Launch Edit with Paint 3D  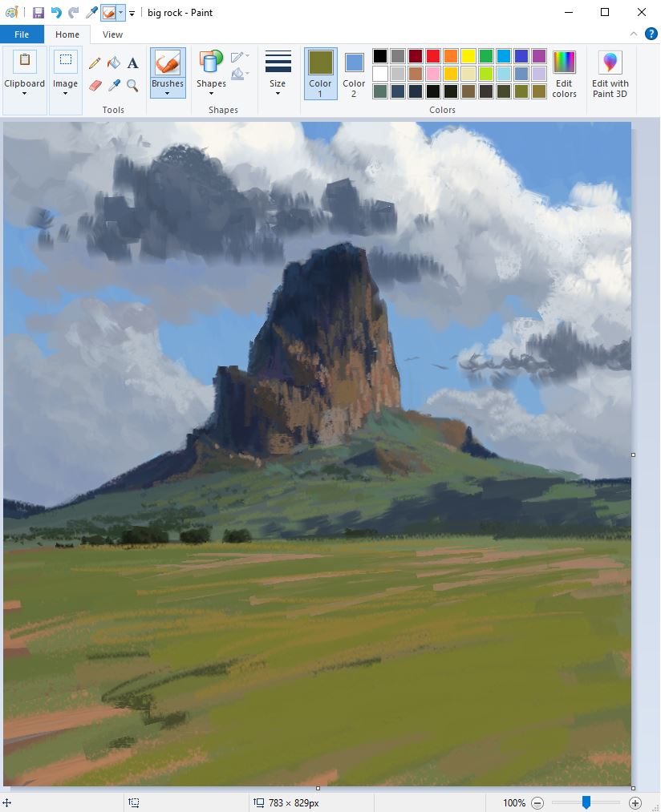click(x=610, y=75)
